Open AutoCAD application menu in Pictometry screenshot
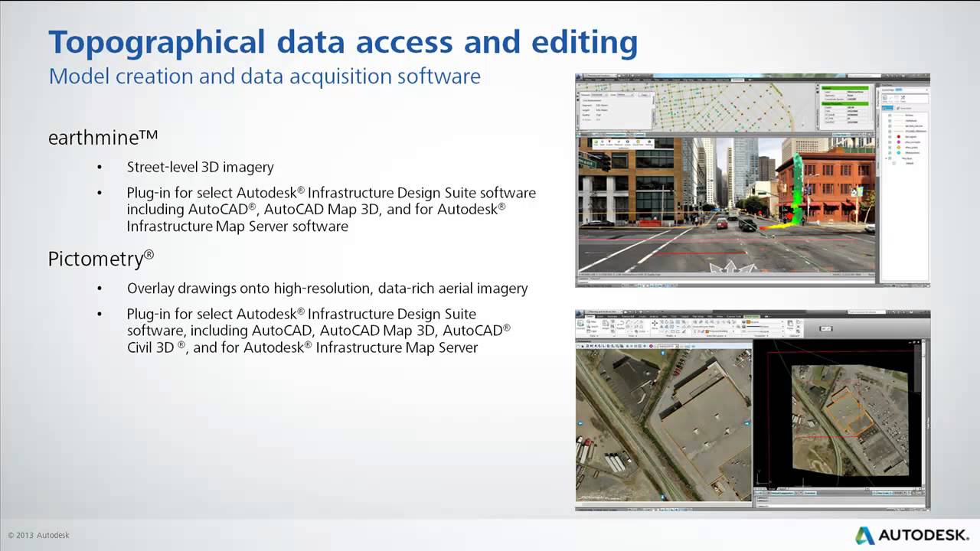This screenshot has height=551, width=980. [x=580, y=315]
